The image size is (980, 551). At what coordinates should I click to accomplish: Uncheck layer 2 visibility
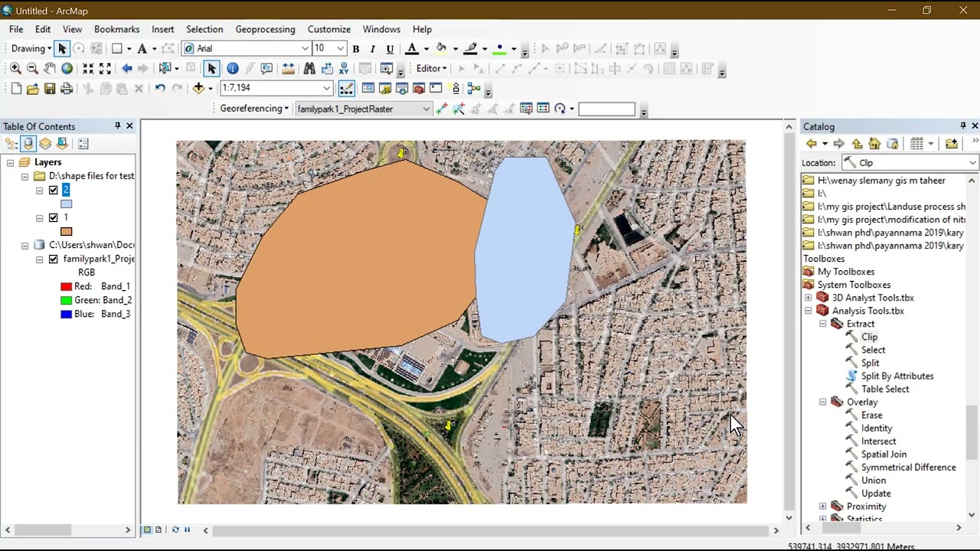tap(54, 190)
